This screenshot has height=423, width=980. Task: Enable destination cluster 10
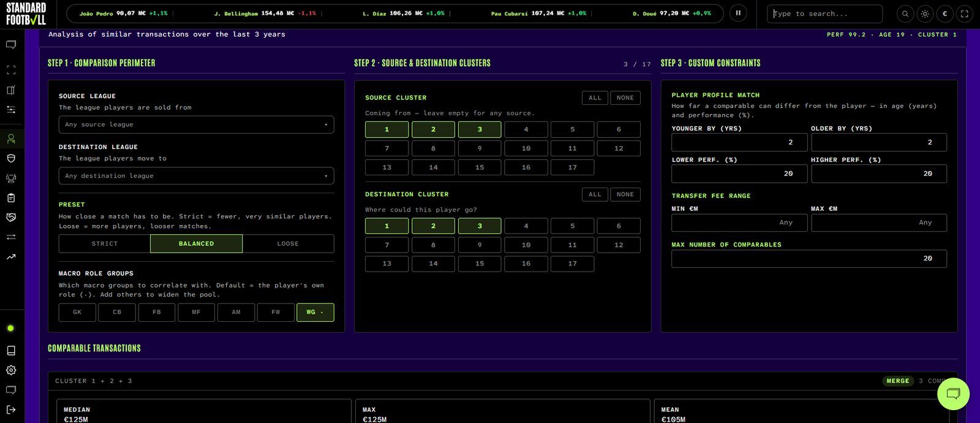point(526,245)
